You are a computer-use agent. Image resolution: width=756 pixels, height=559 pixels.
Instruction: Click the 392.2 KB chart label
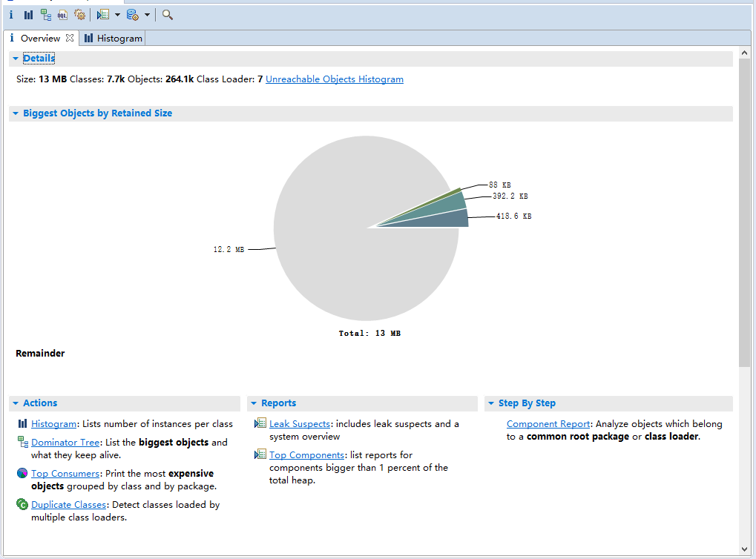[510, 196]
